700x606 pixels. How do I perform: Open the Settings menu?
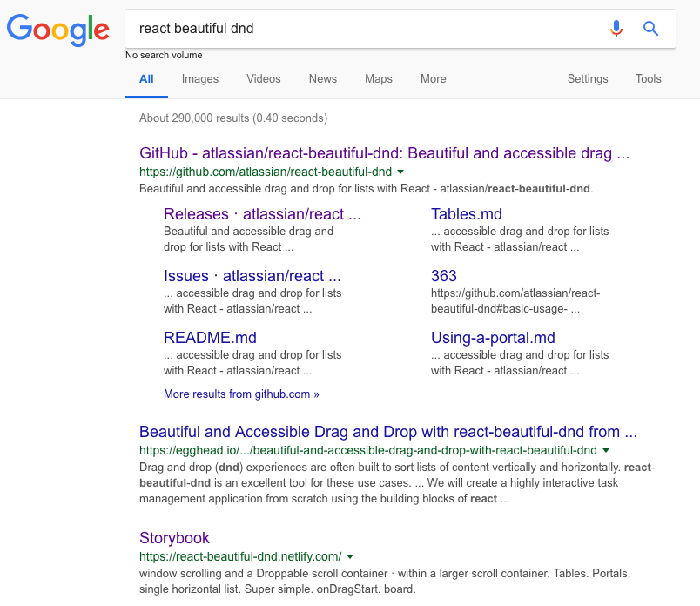click(587, 79)
